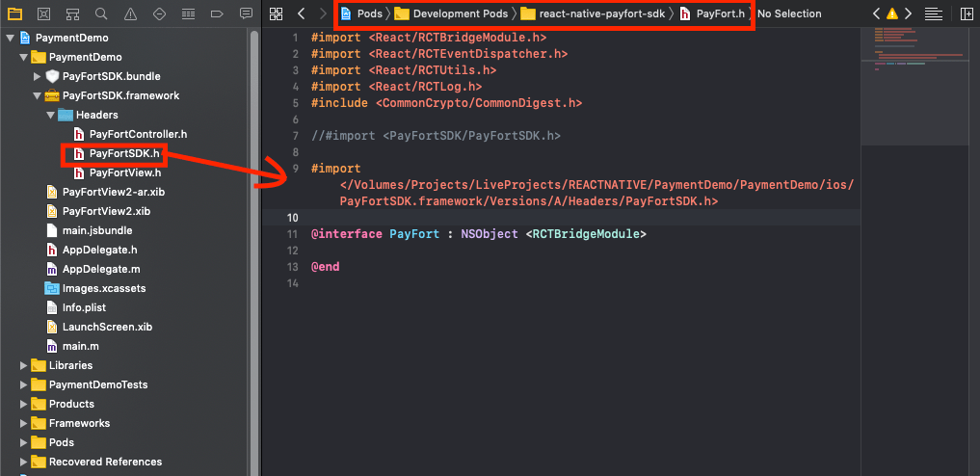Place cursor on empty line 10
Screen dimensions: 980x476
click(561, 218)
